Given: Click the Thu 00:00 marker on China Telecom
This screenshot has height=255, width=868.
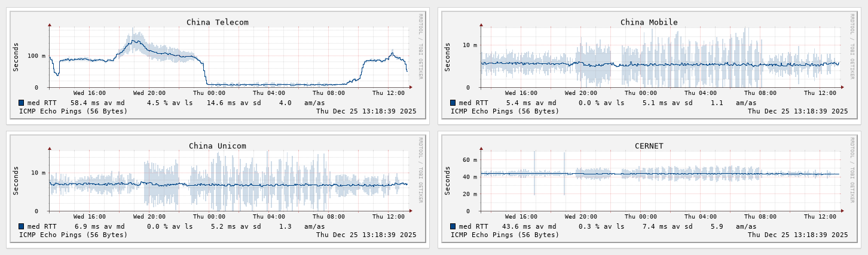Looking at the screenshot, I should [209, 93].
